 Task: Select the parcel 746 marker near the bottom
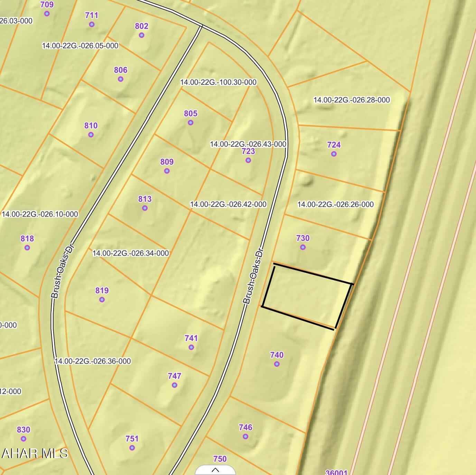246,437
